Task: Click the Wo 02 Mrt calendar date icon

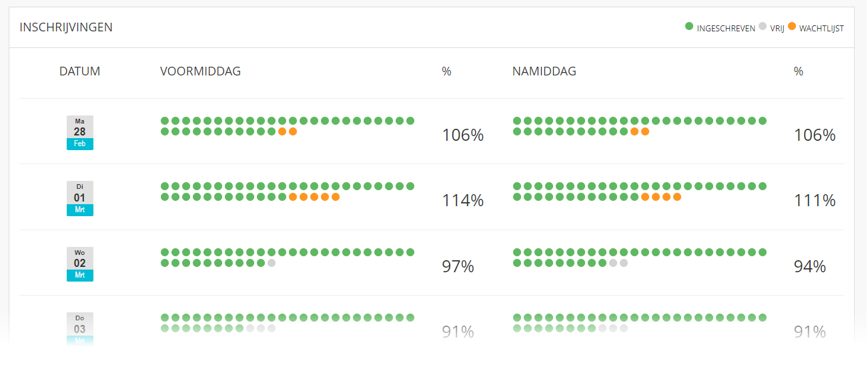Action: (x=80, y=264)
